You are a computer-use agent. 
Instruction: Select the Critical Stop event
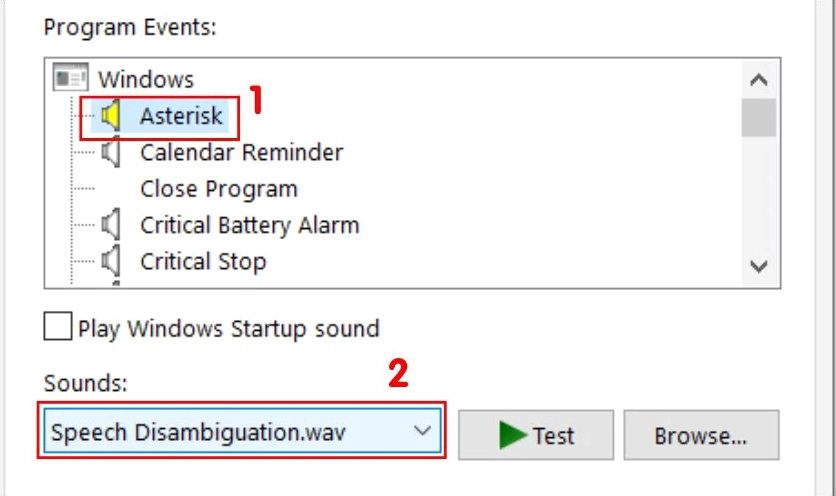pos(203,261)
